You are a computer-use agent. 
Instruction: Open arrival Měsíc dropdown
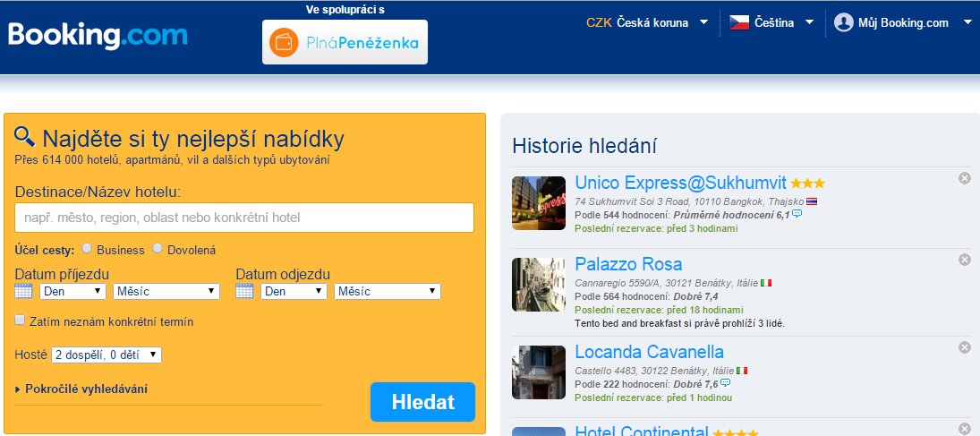166,292
